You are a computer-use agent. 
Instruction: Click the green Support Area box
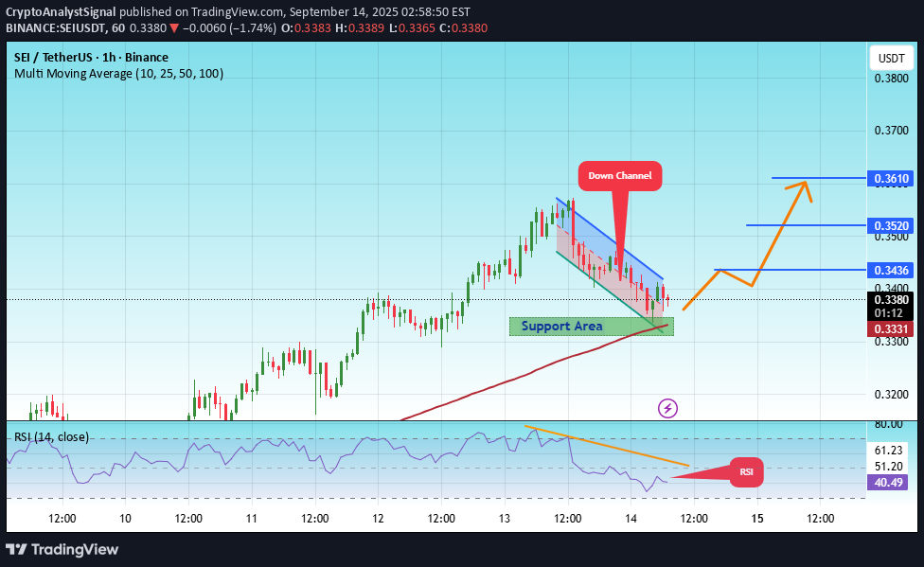591,326
